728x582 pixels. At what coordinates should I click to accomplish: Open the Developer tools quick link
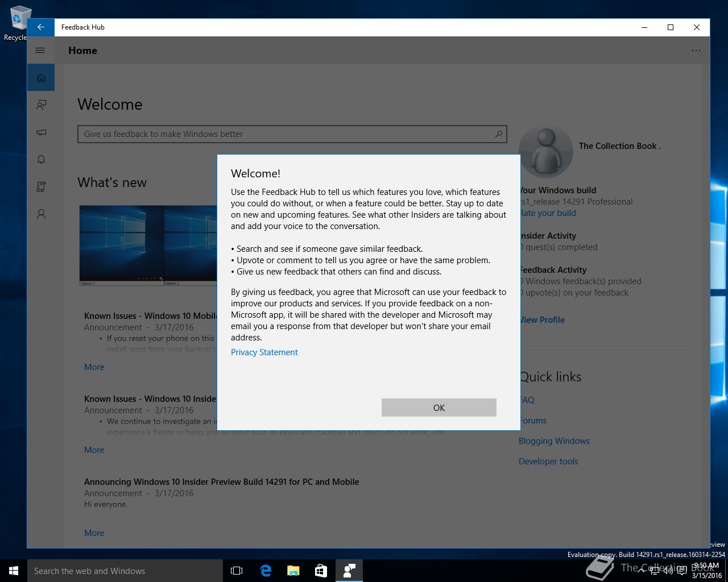pyautogui.click(x=548, y=462)
